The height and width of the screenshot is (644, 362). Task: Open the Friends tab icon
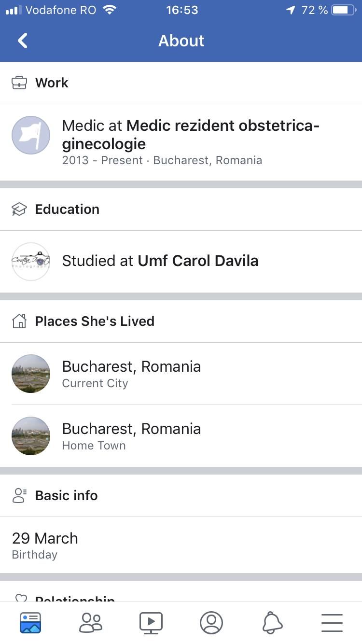(x=91, y=622)
